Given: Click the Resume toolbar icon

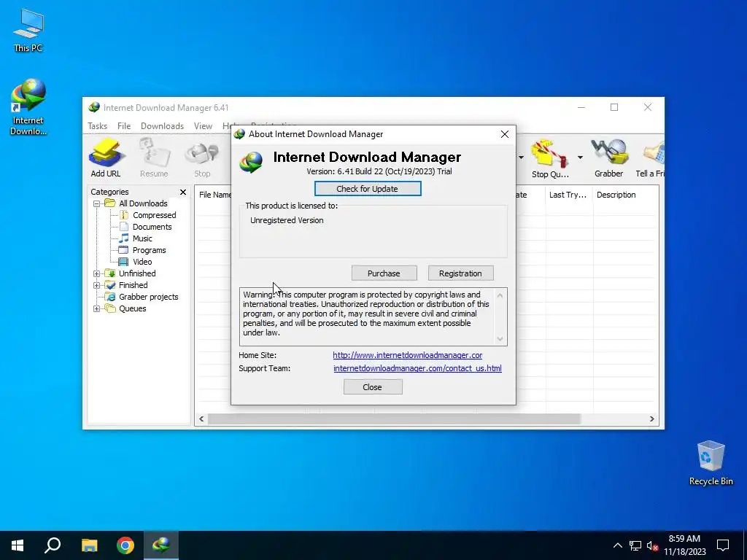Looking at the screenshot, I should pos(154,158).
